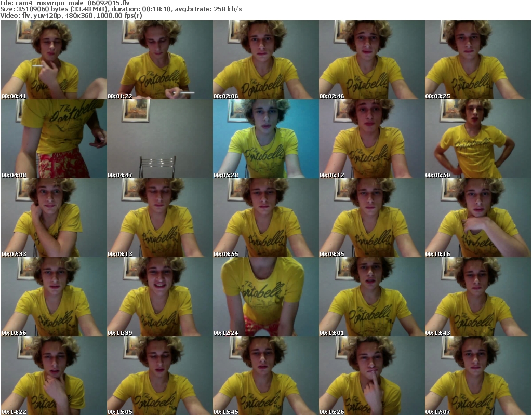Select the thumbnail stamped 00:16:26
Image resolution: width=532 pixels, height=415 pixels.
click(372, 376)
